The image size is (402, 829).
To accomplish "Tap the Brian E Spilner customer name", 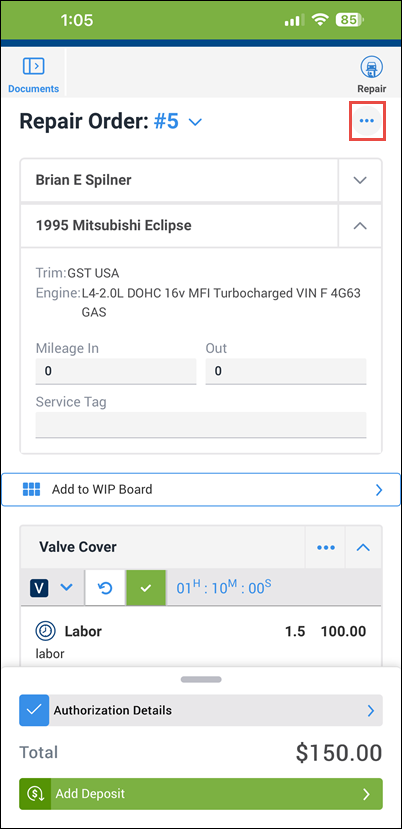I will (x=84, y=180).
